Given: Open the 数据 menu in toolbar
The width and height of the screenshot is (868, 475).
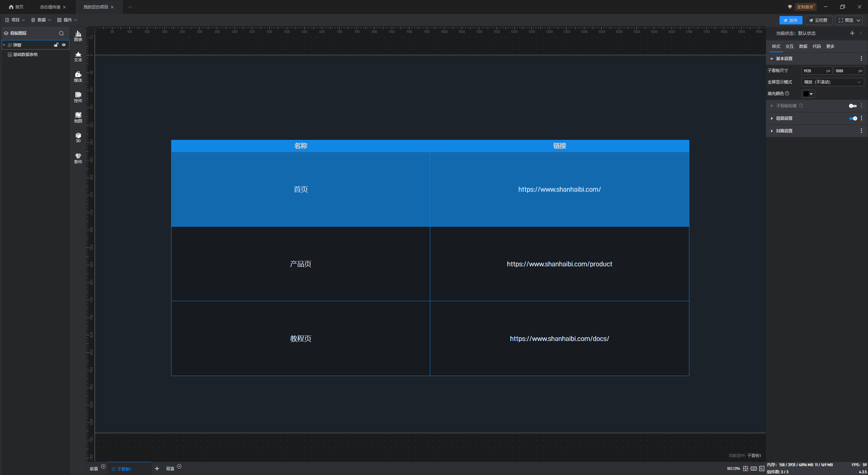Looking at the screenshot, I should point(41,20).
